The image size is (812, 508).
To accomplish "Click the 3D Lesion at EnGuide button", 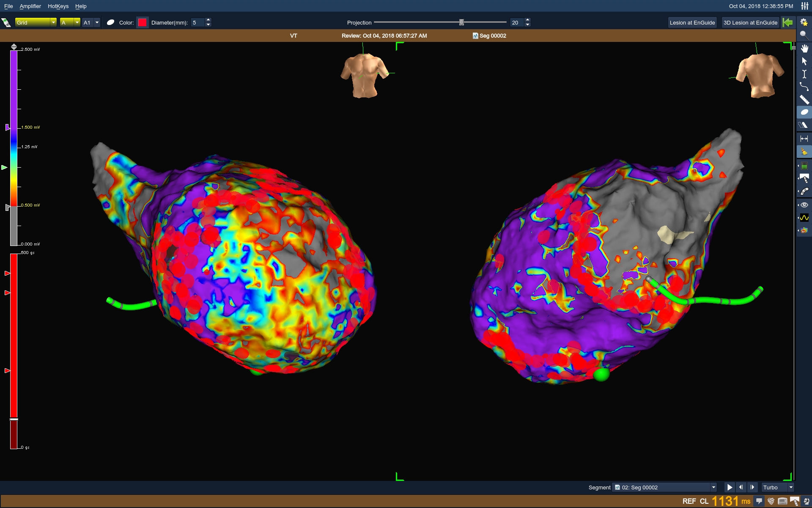I will point(750,22).
